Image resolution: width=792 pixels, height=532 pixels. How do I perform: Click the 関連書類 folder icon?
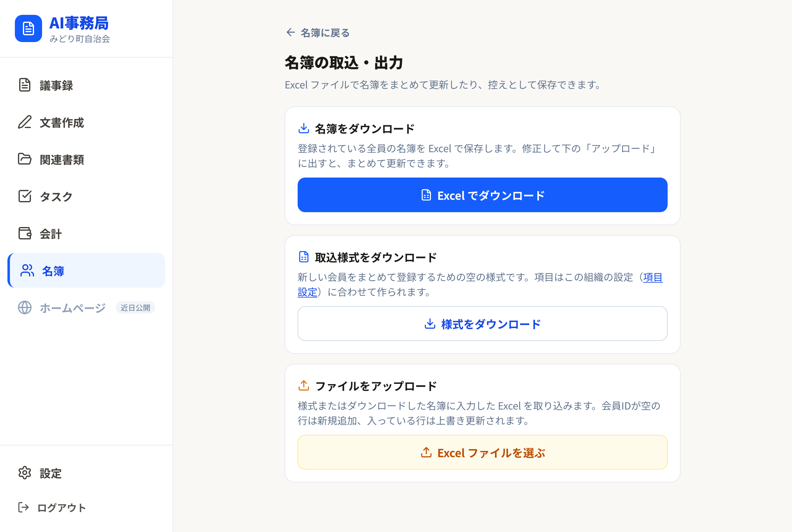25,159
